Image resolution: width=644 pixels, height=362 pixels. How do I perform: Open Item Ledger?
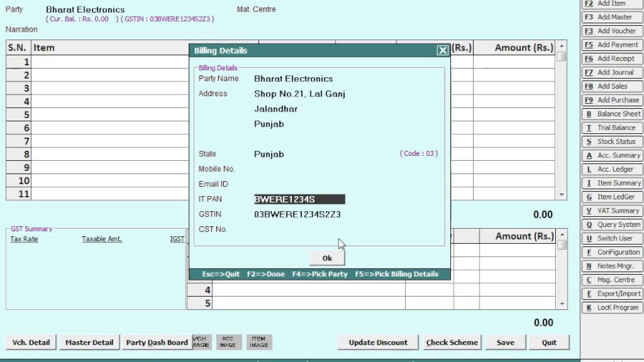(612, 197)
